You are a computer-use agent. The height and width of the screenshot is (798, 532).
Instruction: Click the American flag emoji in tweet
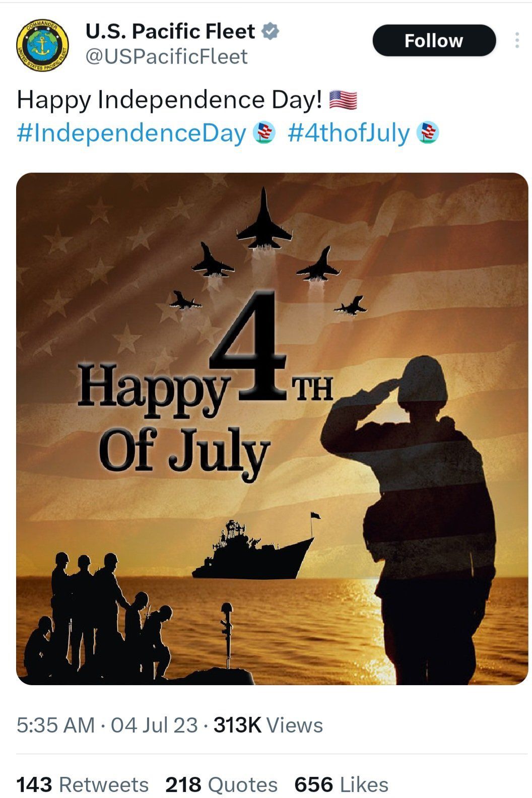[x=343, y=100]
